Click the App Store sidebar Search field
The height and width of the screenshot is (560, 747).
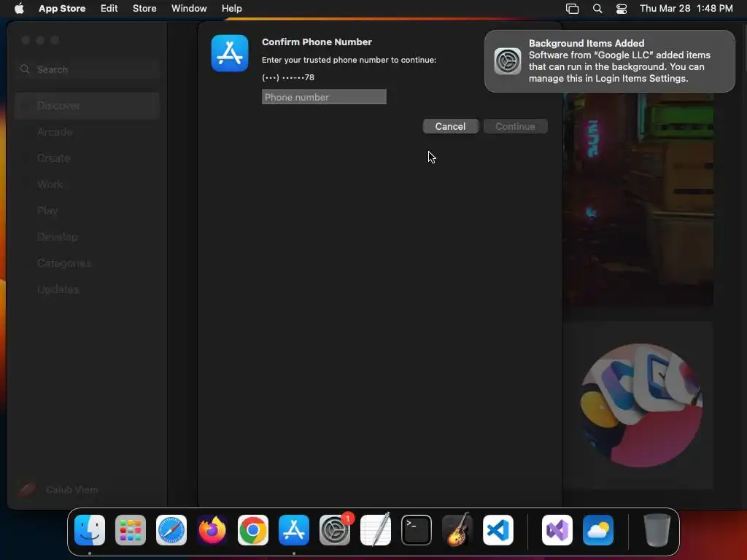coord(87,69)
